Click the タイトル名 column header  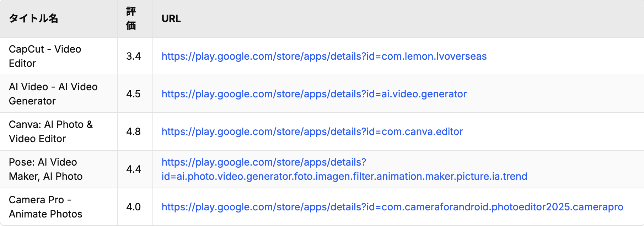(33, 18)
